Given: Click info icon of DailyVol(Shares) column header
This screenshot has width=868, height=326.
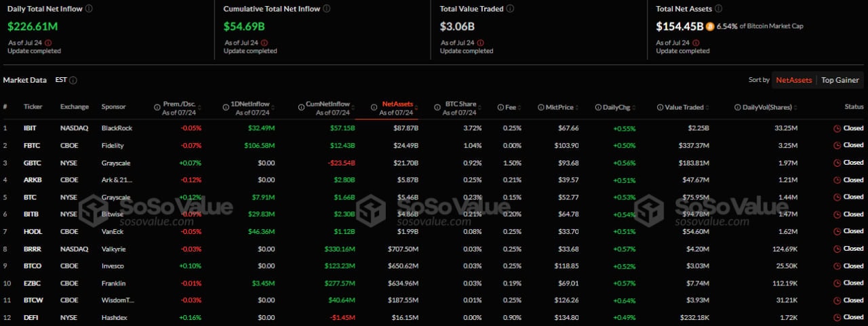Looking at the screenshot, I should 737,107.
